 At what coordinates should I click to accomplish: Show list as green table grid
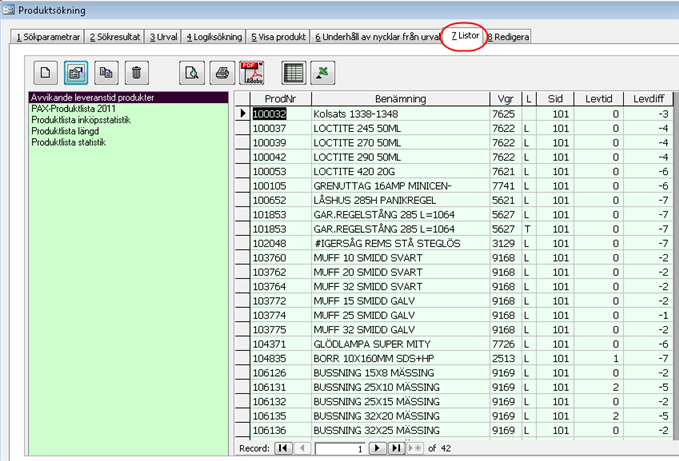[x=293, y=72]
